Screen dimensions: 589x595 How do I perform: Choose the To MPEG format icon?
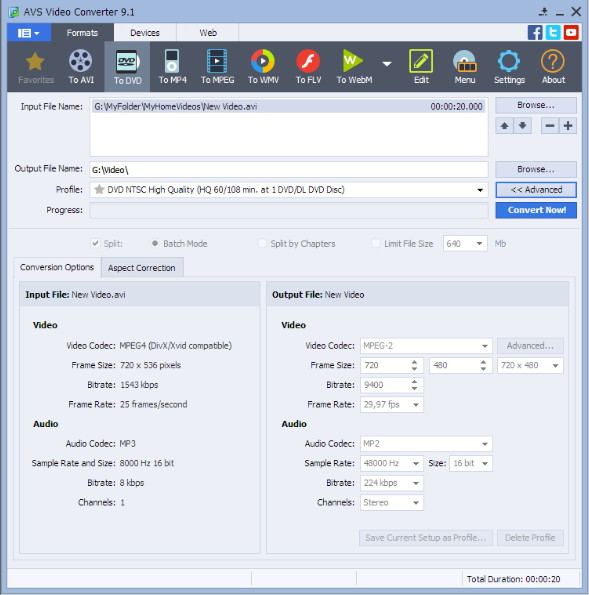217,67
